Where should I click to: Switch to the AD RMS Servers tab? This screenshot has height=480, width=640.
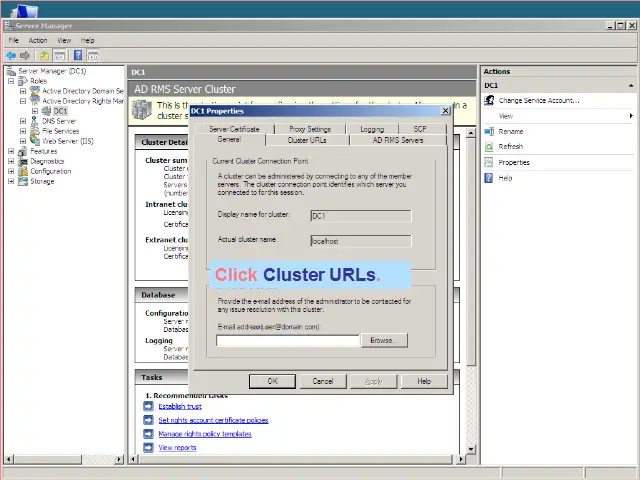click(398, 140)
